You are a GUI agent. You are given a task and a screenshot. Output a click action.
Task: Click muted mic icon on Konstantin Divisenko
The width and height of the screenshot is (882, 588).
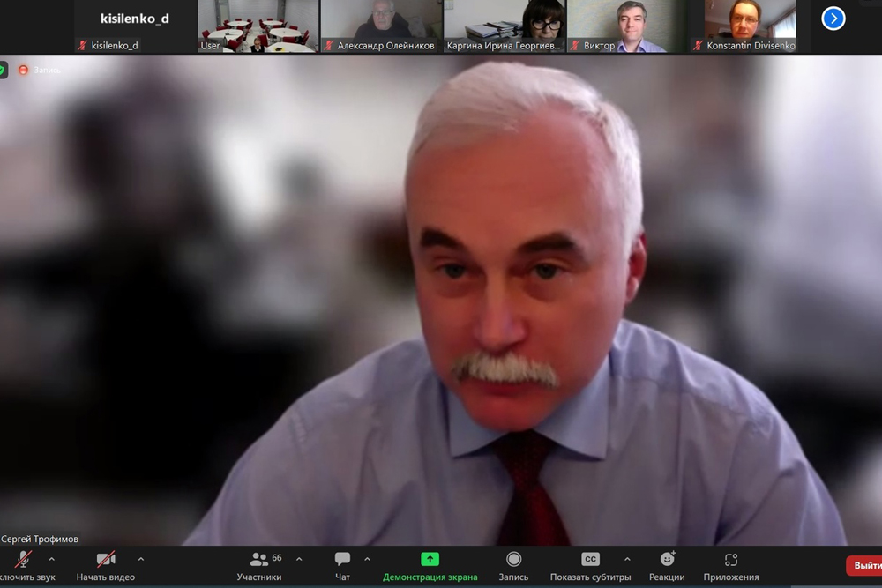point(699,46)
